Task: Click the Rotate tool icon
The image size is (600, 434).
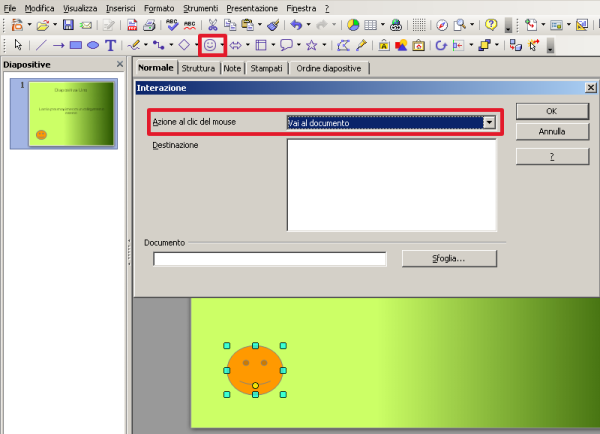Action: (x=440, y=45)
